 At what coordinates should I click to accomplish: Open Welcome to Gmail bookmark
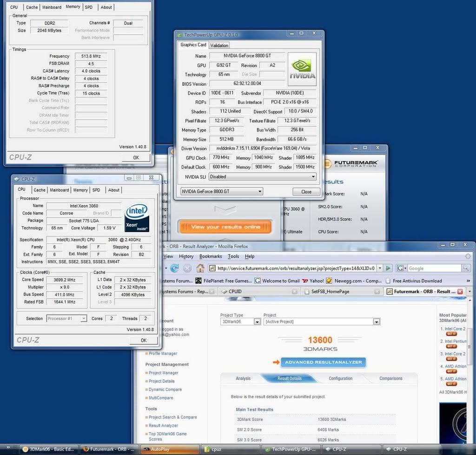[x=277, y=281]
